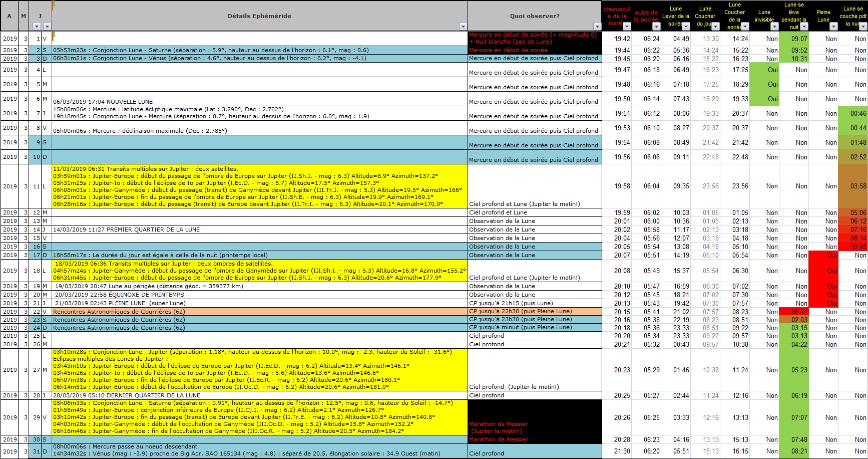Screen dimensions: 868x459
Task: Select the Détails Ephéméride column header
Action: point(260,16)
